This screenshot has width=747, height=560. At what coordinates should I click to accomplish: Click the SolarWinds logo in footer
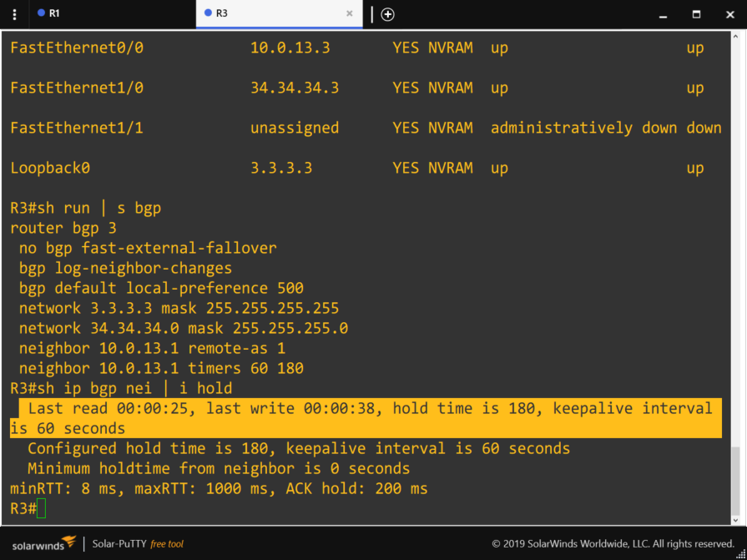(x=42, y=543)
